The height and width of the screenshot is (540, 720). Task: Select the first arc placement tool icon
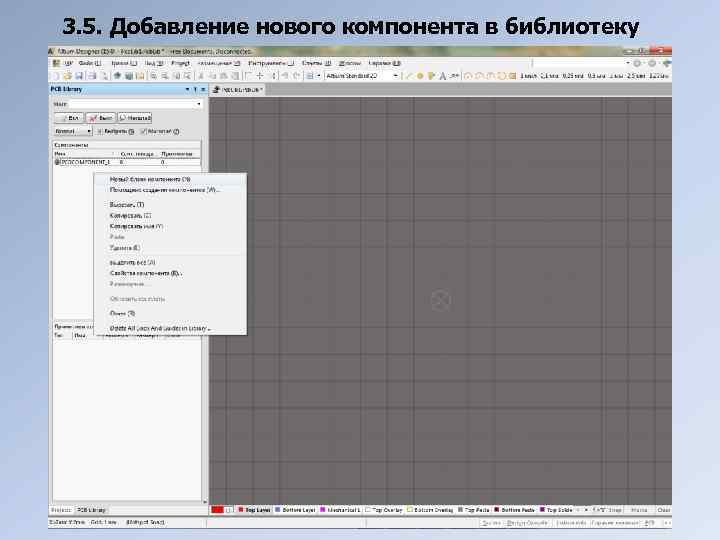tap(468, 76)
